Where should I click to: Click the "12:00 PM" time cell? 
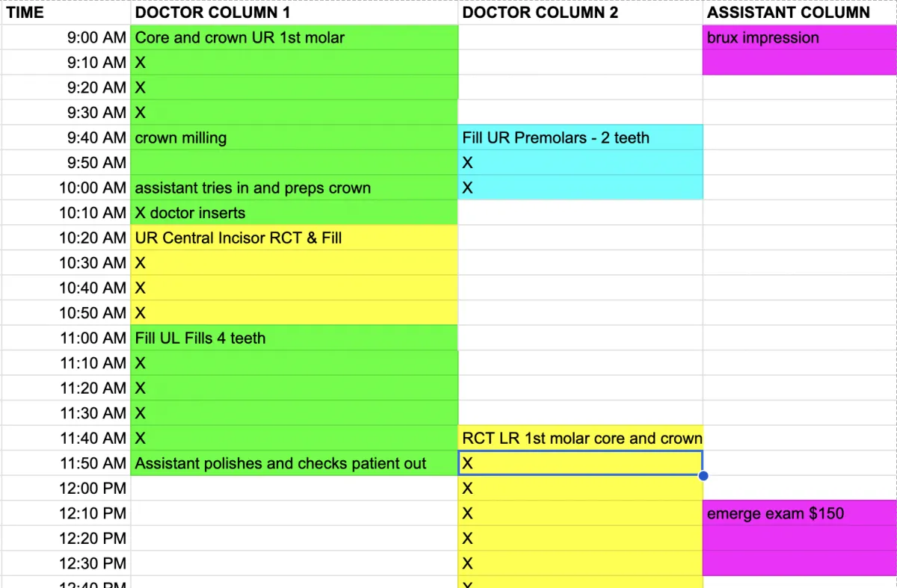[66, 488]
